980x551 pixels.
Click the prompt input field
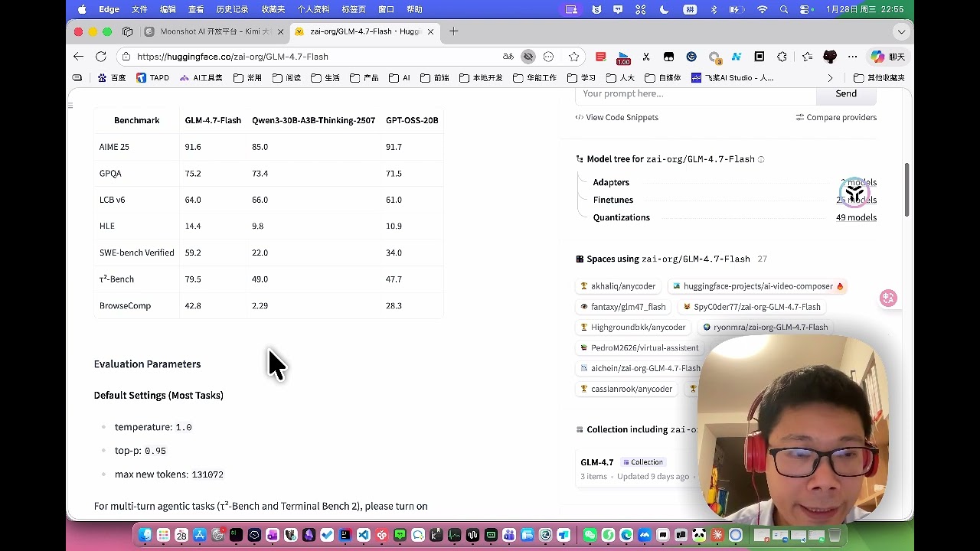coord(695,93)
